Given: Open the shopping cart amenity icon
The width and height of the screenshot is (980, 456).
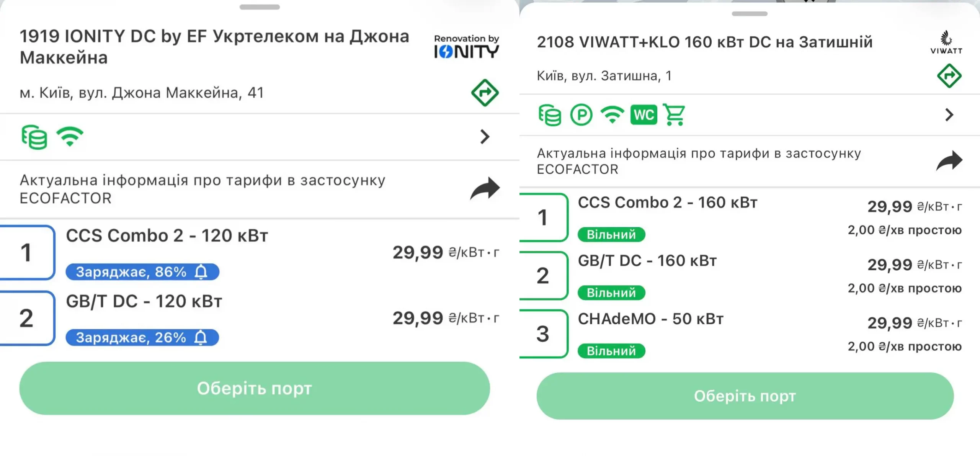Looking at the screenshot, I should (675, 114).
